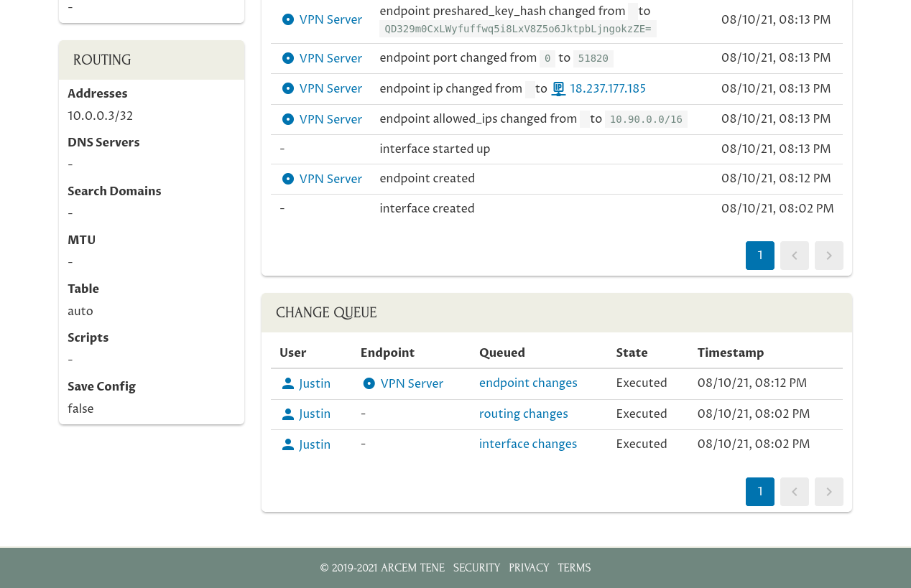This screenshot has height=588, width=911.
Task: Open the endpoint changes queued link
Action: pyautogui.click(x=528, y=383)
